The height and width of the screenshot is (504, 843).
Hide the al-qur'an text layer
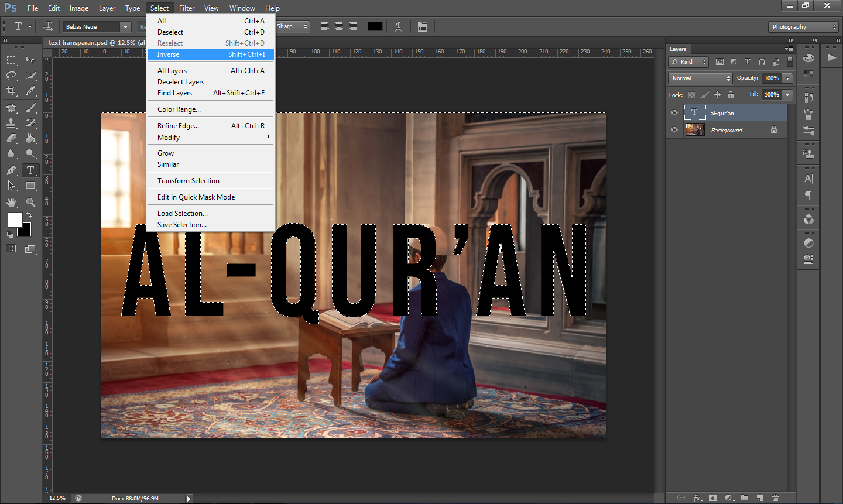coord(674,112)
